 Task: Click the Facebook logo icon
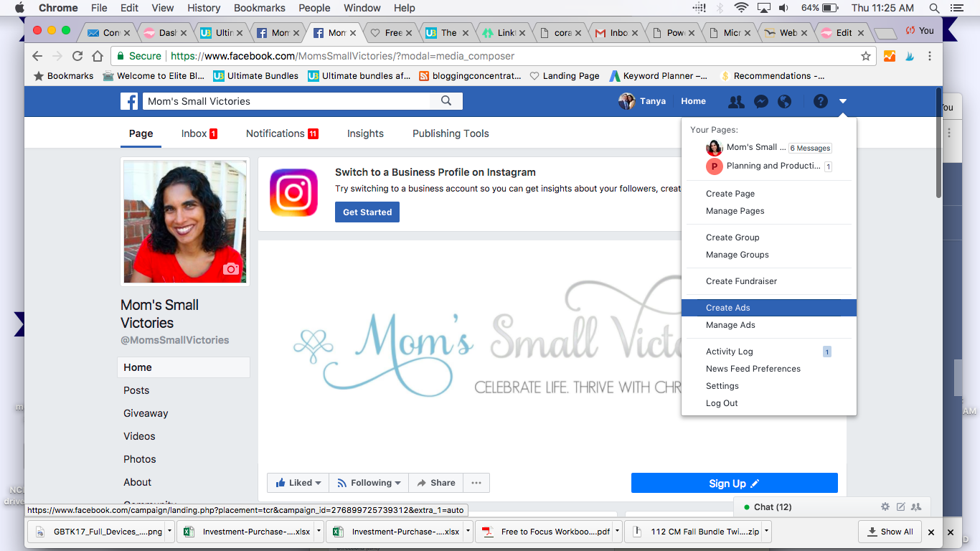[x=129, y=101]
